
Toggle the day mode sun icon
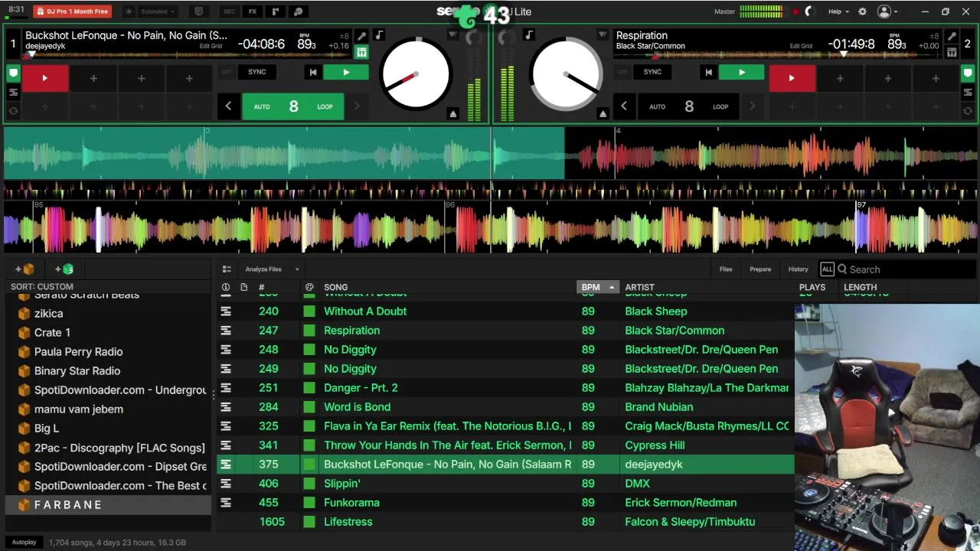(128, 11)
